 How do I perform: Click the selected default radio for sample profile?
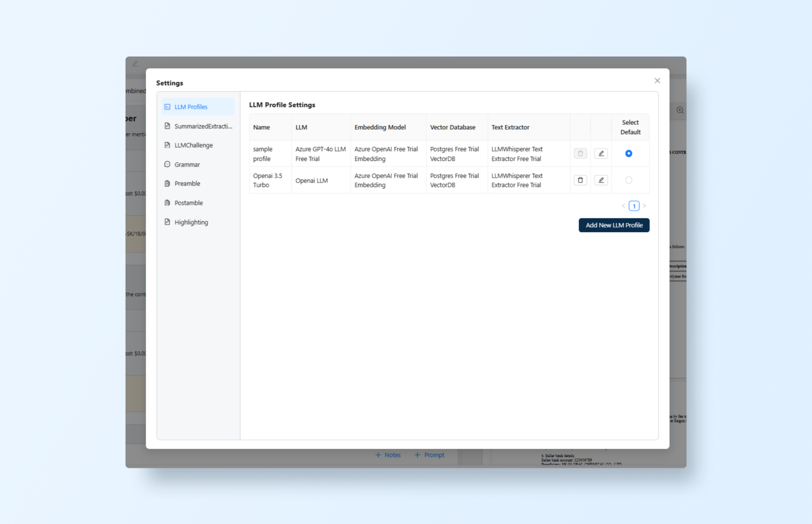coord(629,153)
